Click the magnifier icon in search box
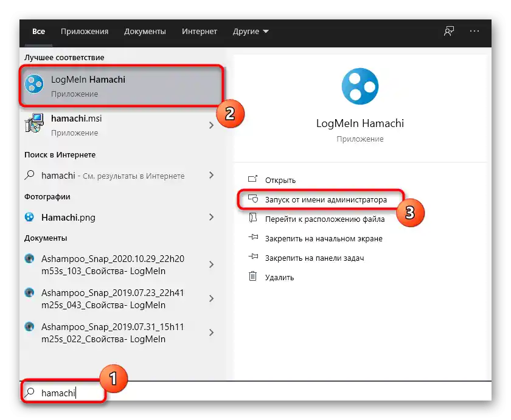511x420 pixels. [30, 393]
